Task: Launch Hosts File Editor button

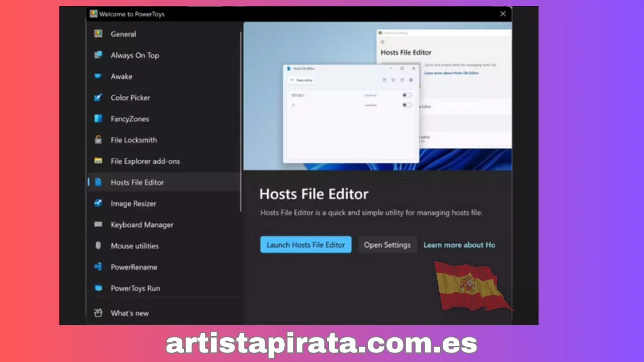Action: click(306, 245)
